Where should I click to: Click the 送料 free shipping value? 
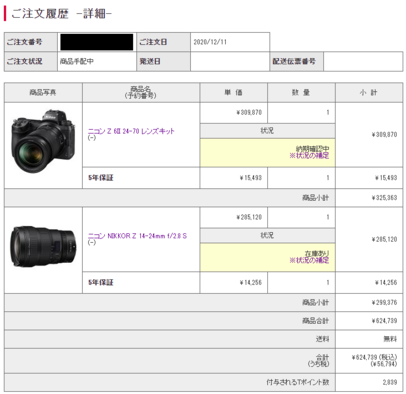[x=390, y=339]
